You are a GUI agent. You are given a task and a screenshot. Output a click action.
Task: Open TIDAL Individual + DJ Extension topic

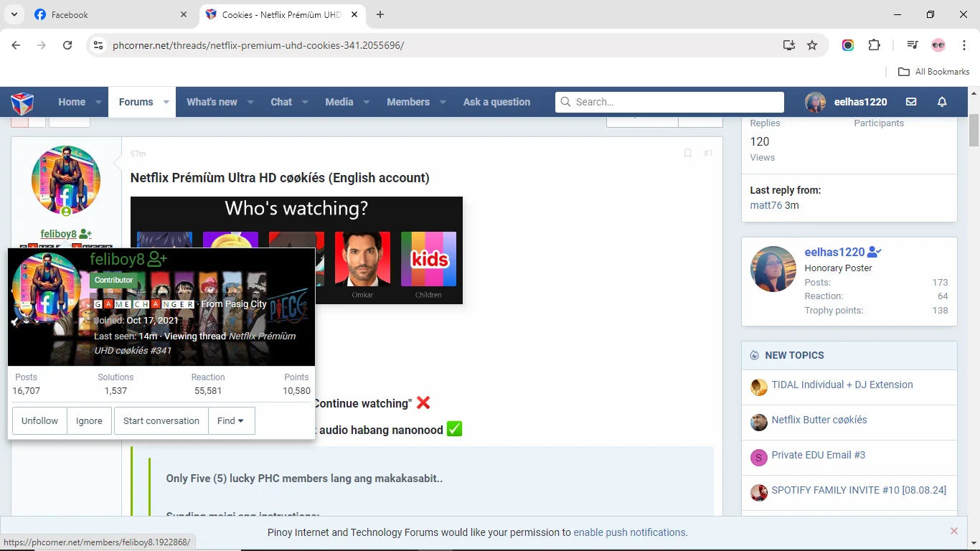[x=842, y=385]
